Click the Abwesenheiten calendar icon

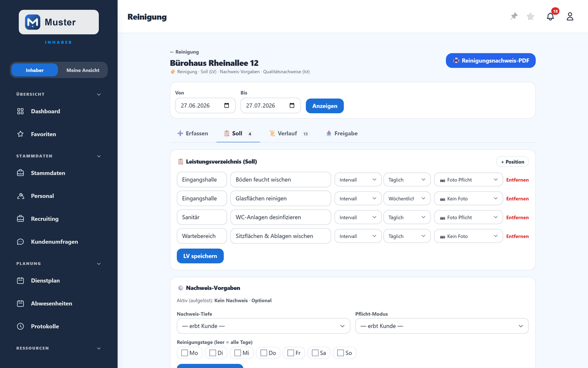[21, 304]
